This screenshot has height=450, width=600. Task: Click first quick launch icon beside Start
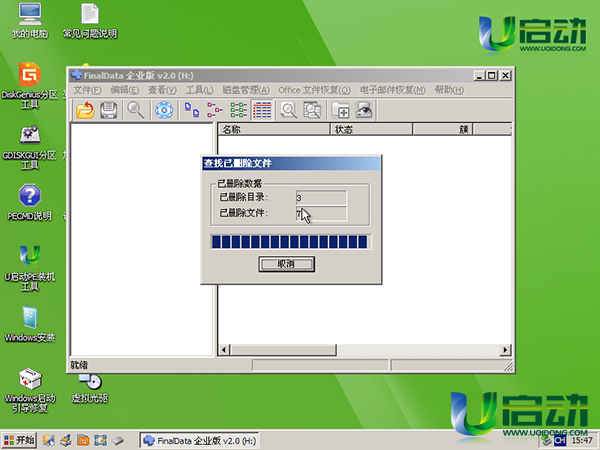49,440
